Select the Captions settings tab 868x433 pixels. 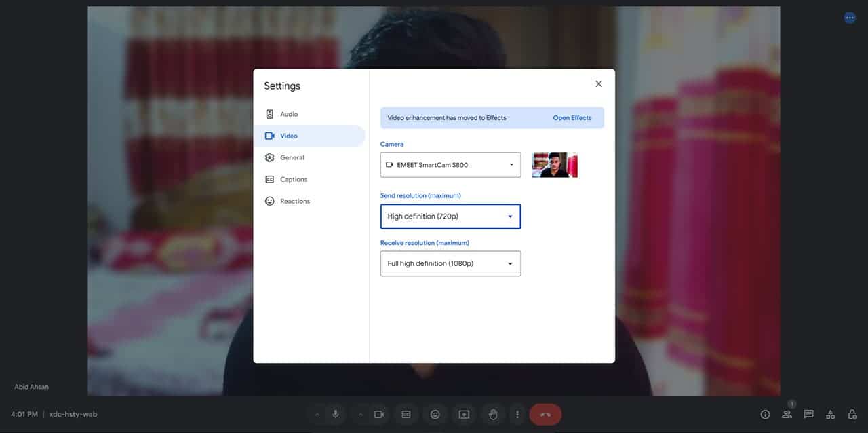[293, 180]
